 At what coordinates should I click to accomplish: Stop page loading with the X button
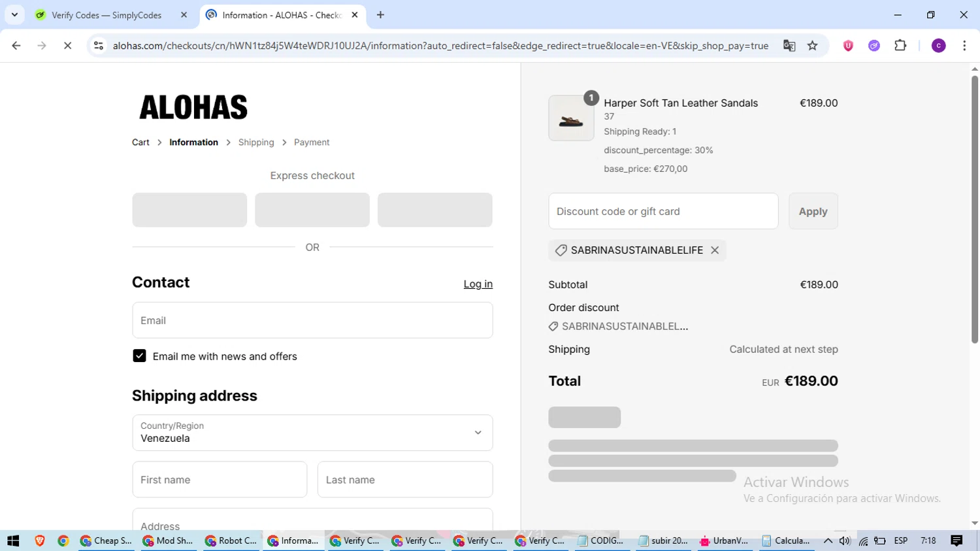tap(67, 46)
